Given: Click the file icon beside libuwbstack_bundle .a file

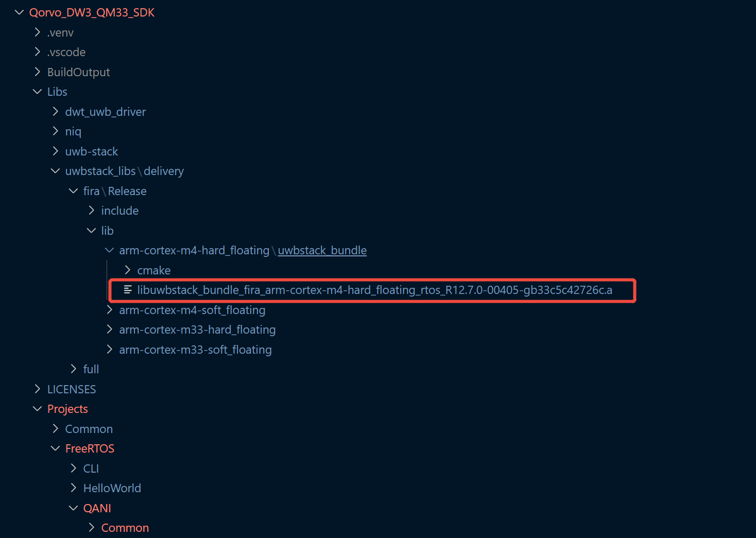Looking at the screenshot, I should tap(128, 290).
